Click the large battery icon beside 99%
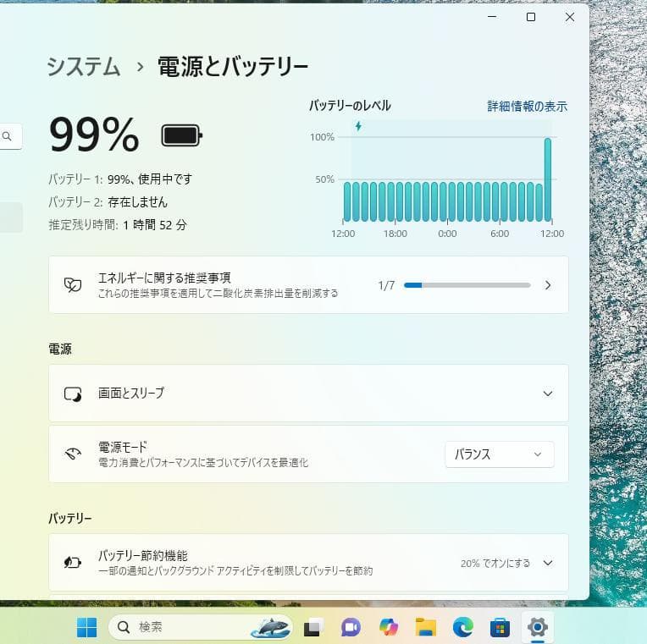This screenshot has width=647, height=644. [181, 135]
